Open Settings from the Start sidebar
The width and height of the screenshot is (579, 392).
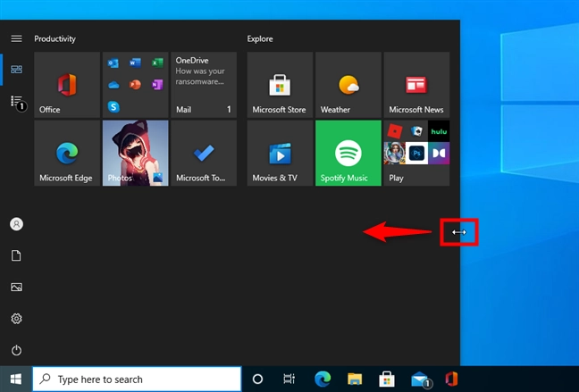pos(16,318)
